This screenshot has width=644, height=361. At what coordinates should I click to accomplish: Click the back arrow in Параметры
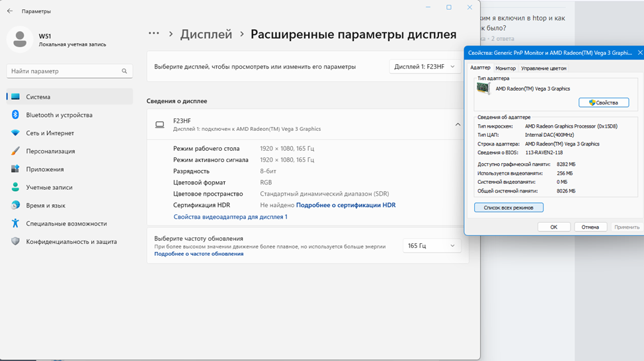[10, 11]
